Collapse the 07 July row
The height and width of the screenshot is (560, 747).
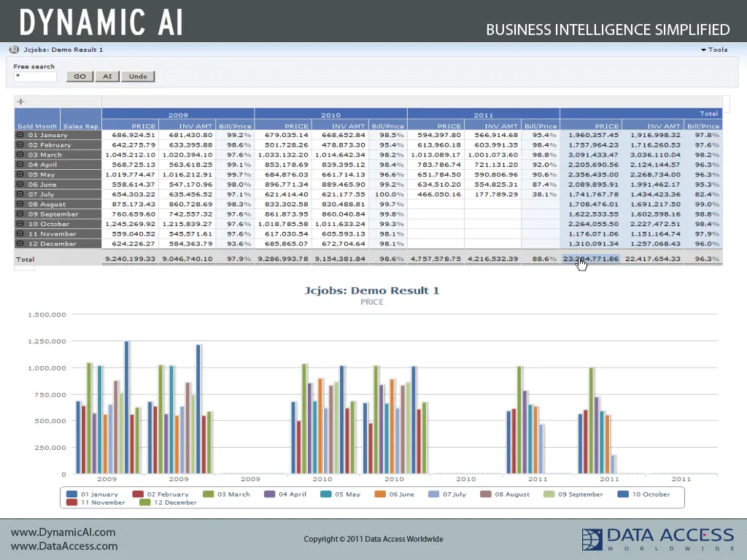pyautogui.click(x=20, y=194)
